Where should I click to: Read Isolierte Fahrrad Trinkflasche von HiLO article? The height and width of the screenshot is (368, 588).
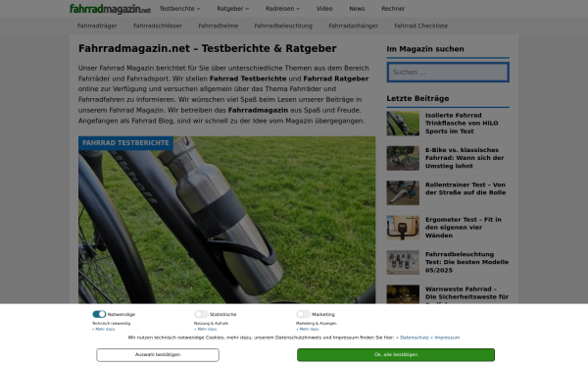462,124
